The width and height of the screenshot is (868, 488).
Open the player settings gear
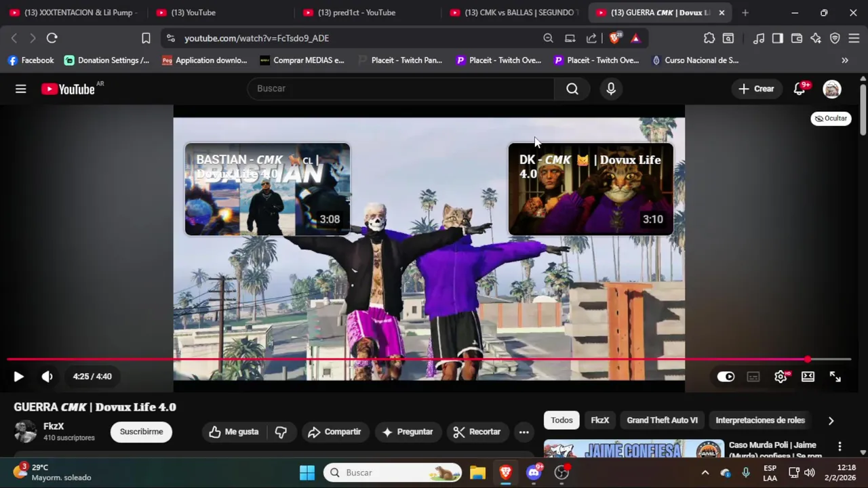coord(781,377)
